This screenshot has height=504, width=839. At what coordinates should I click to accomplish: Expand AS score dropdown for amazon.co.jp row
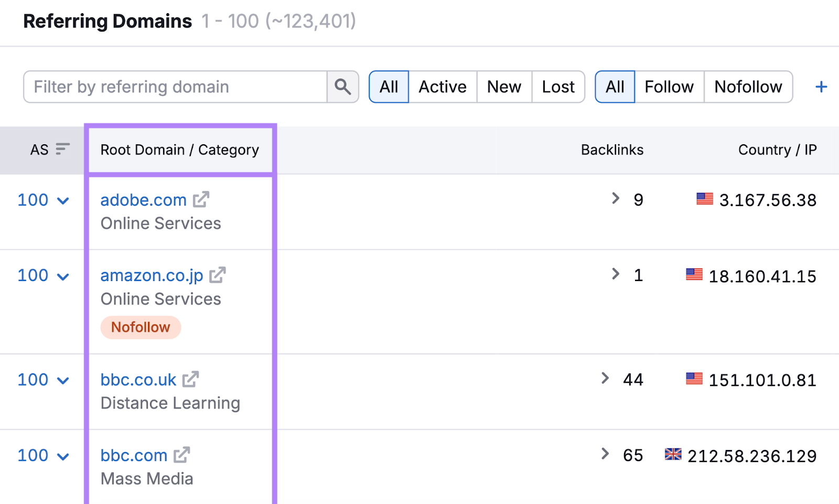point(63,276)
